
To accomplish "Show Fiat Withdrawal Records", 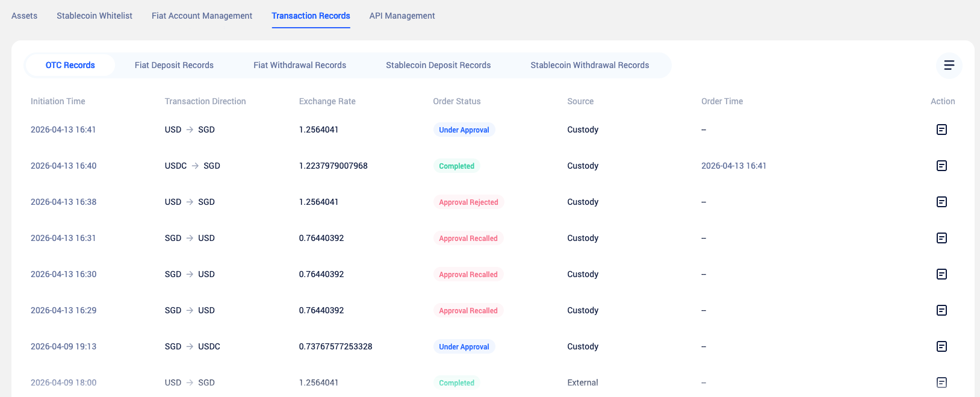I will pyautogui.click(x=300, y=65).
